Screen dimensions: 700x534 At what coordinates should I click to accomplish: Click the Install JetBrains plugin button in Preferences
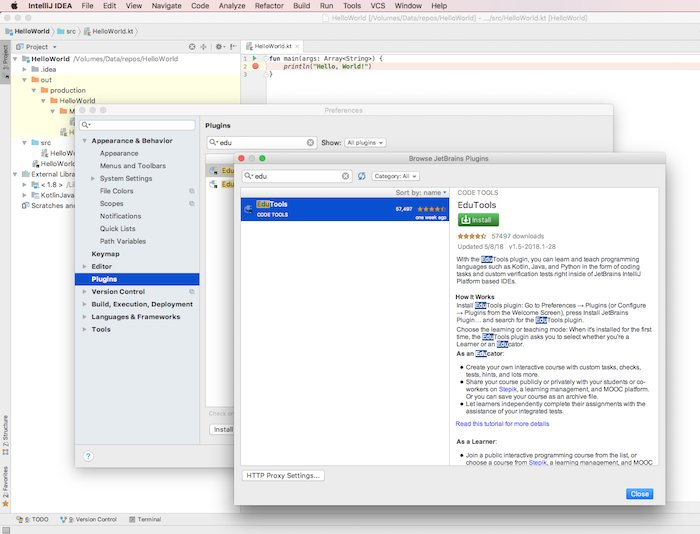point(222,429)
